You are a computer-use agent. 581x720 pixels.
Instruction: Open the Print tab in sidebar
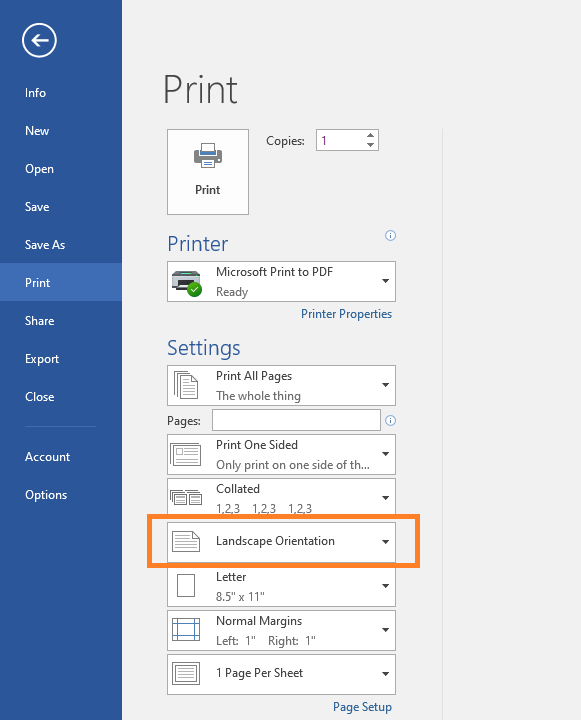tap(61, 282)
